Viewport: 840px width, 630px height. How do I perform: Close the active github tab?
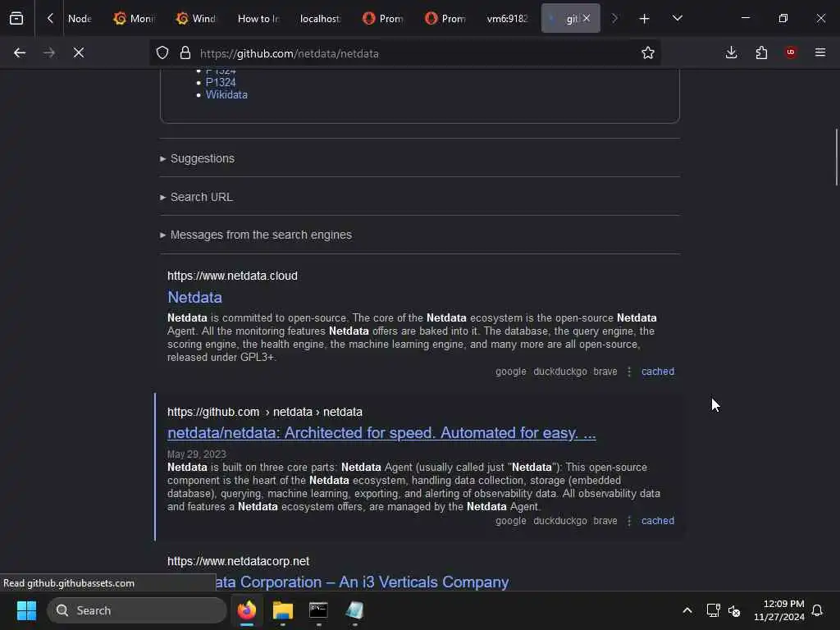point(587,18)
